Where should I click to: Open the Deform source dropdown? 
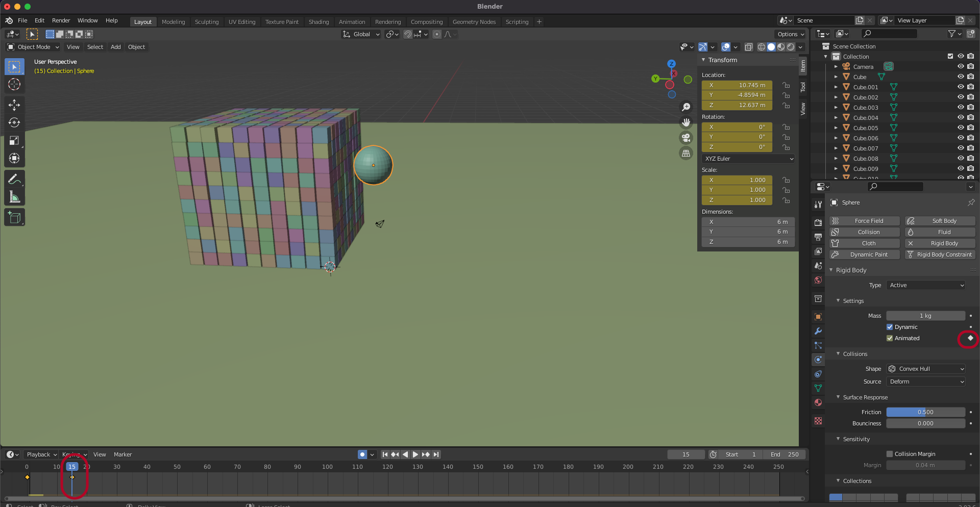pyautogui.click(x=926, y=382)
